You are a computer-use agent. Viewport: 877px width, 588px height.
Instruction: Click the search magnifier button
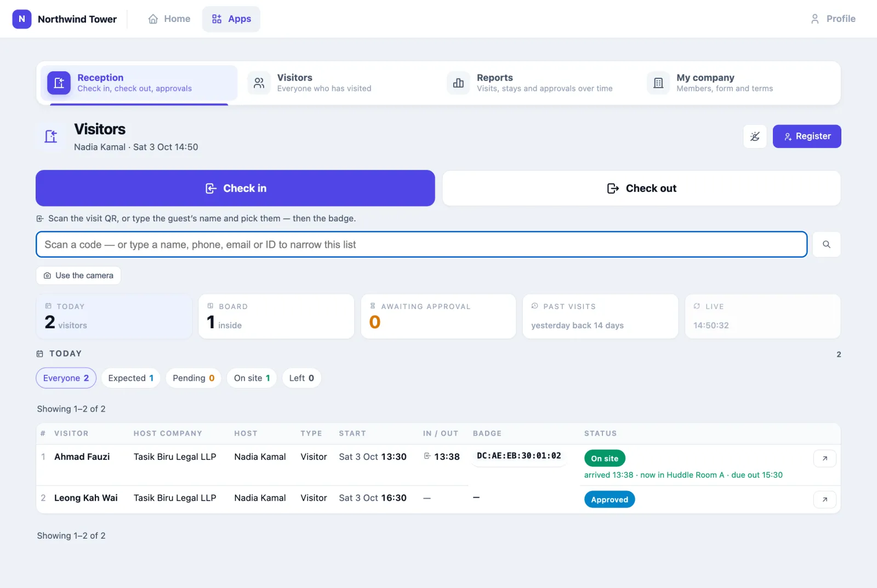click(x=826, y=244)
